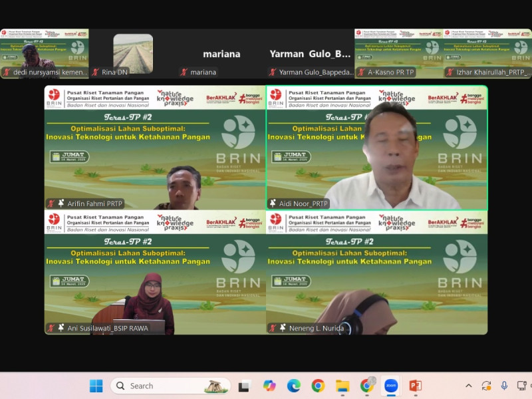Open the Zoom app in the taskbar
532x399 pixels.
391,386
